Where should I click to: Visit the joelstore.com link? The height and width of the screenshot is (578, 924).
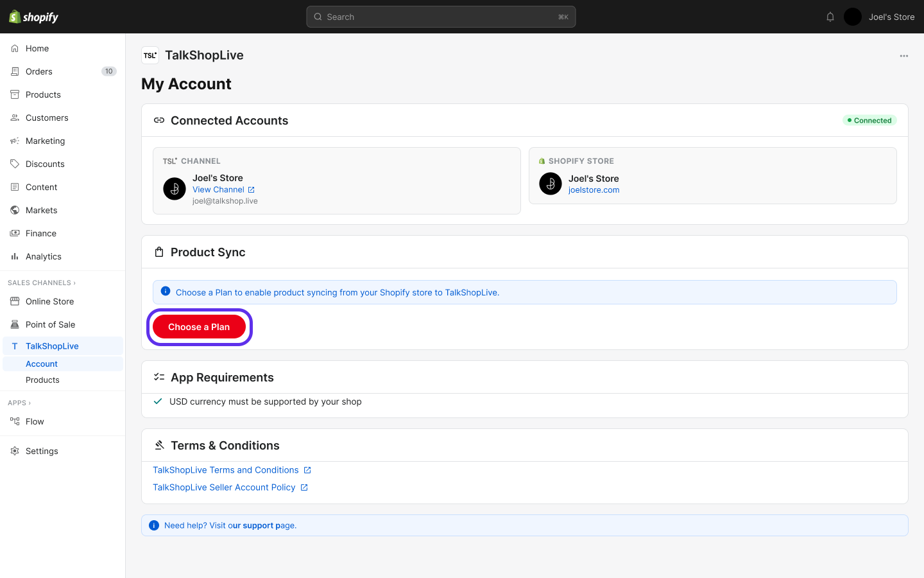[594, 190]
